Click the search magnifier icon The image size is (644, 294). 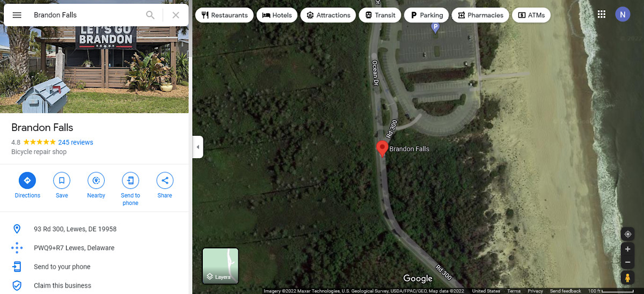[x=150, y=15]
